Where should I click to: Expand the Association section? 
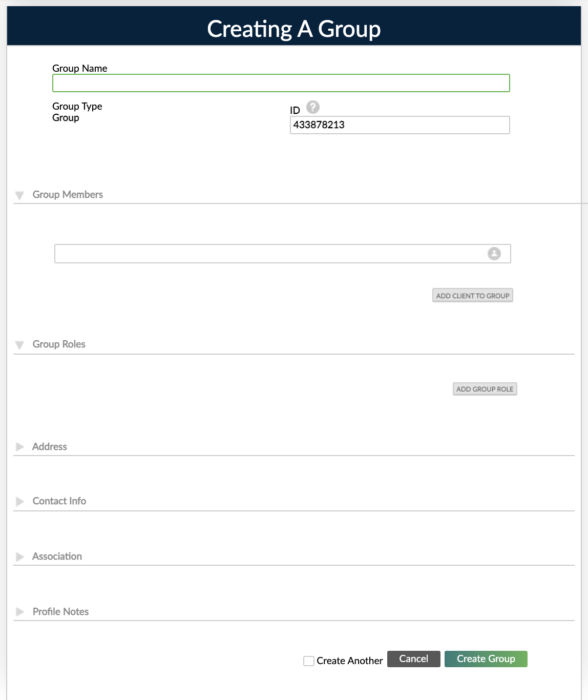pos(20,557)
